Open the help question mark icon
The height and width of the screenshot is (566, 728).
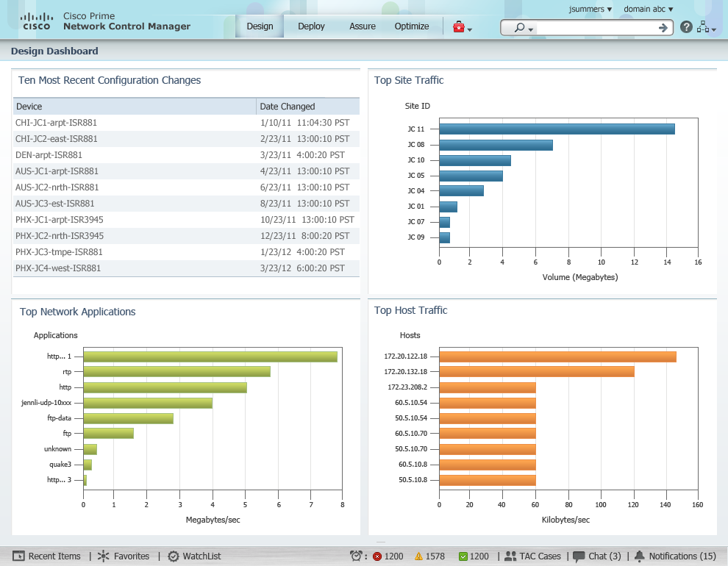point(686,27)
